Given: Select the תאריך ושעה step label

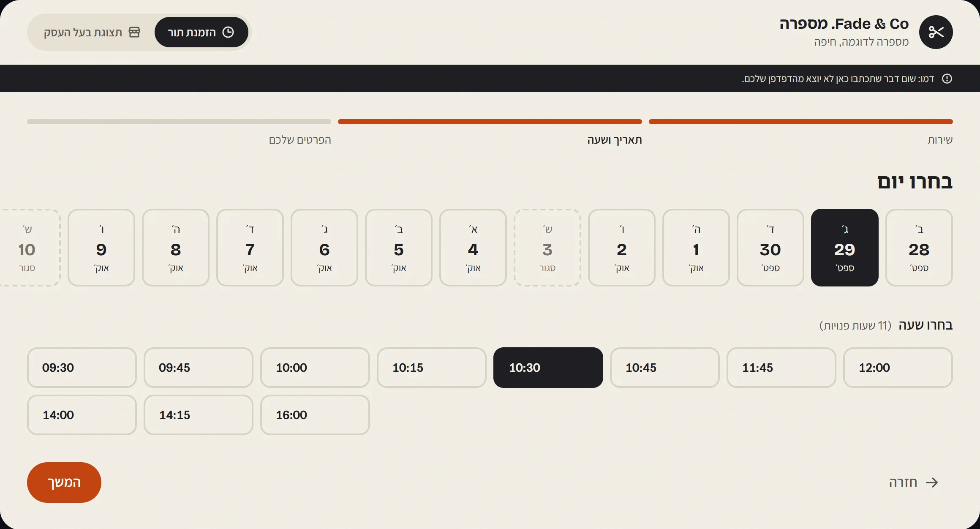Looking at the screenshot, I should pos(615,140).
